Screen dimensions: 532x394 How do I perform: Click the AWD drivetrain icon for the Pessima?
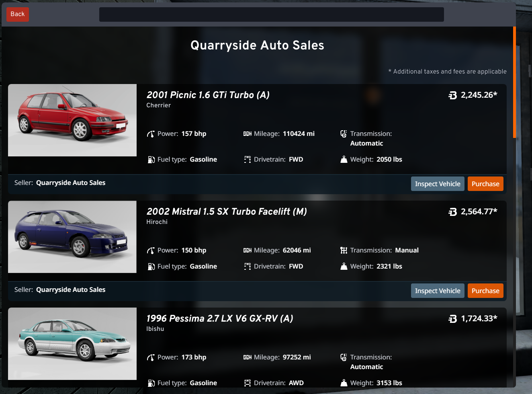(248, 383)
